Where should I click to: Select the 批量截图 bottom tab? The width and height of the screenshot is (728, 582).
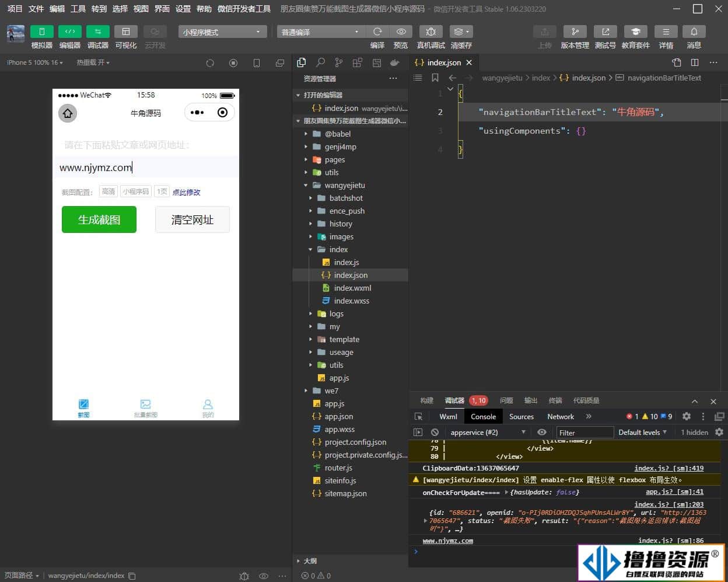click(x=146, y=408)
